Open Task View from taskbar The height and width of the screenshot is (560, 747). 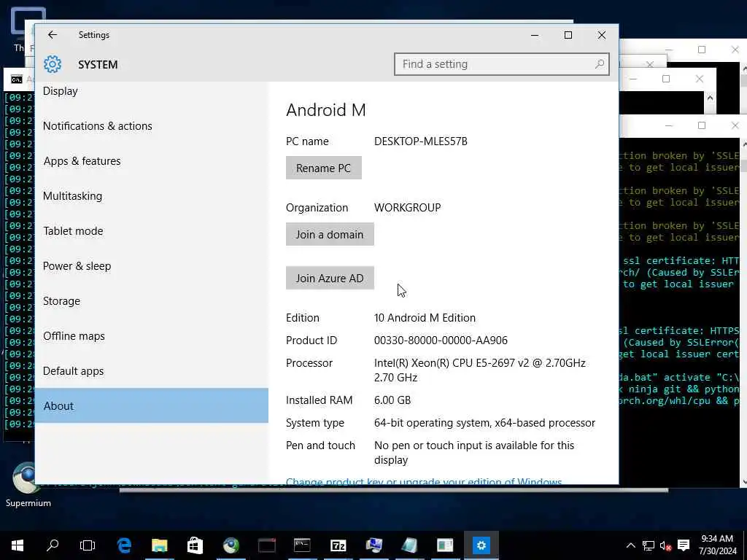pyautogui.click(x=88, y=545)
